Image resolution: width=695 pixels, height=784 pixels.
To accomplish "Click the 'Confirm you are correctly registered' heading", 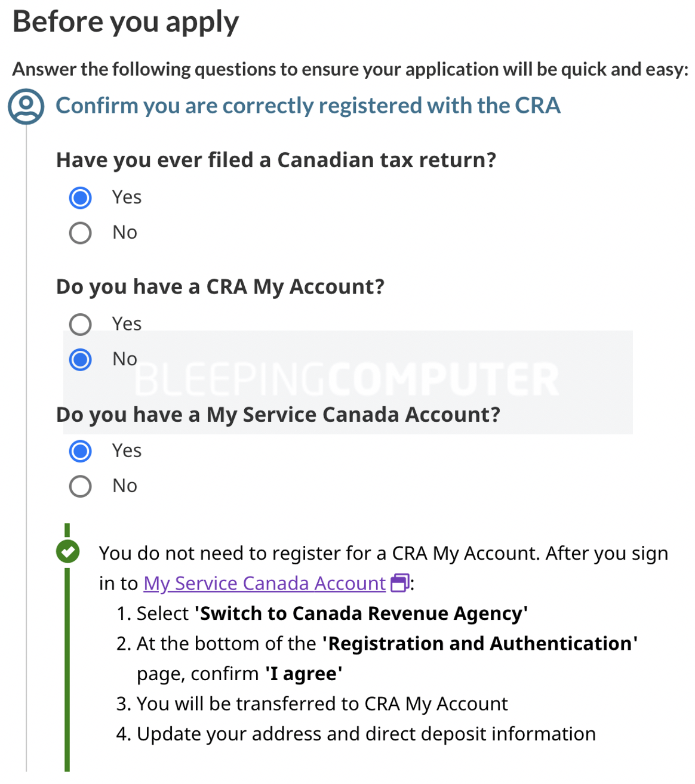I will click(307, 106).
